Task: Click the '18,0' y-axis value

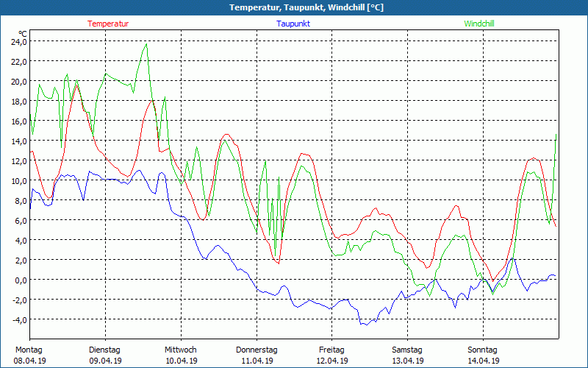Action: point(19,102)
